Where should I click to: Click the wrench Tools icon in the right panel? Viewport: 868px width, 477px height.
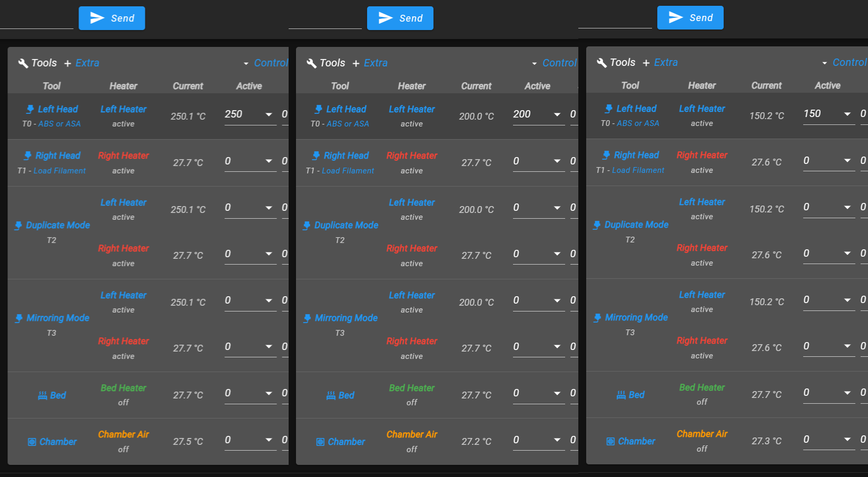pyautogui.click(x=601, y=63)
